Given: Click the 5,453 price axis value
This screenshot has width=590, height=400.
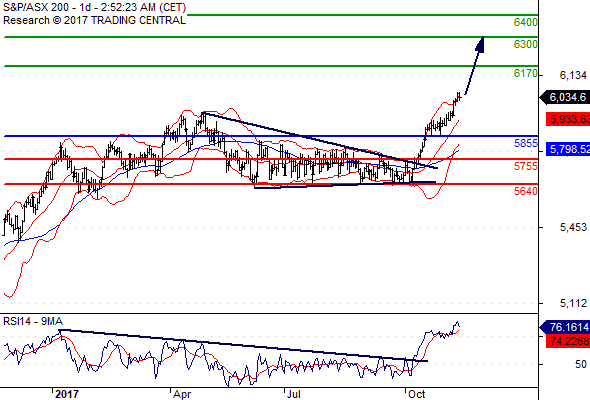Looking at the screenshot, I should (573, 227).
